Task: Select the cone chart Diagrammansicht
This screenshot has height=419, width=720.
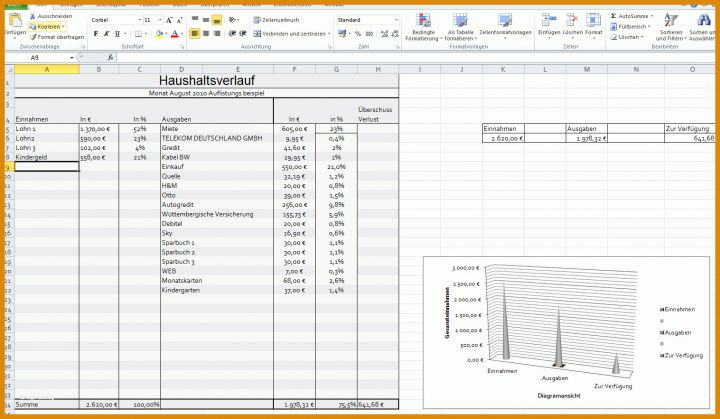Action: click(566, 333)
